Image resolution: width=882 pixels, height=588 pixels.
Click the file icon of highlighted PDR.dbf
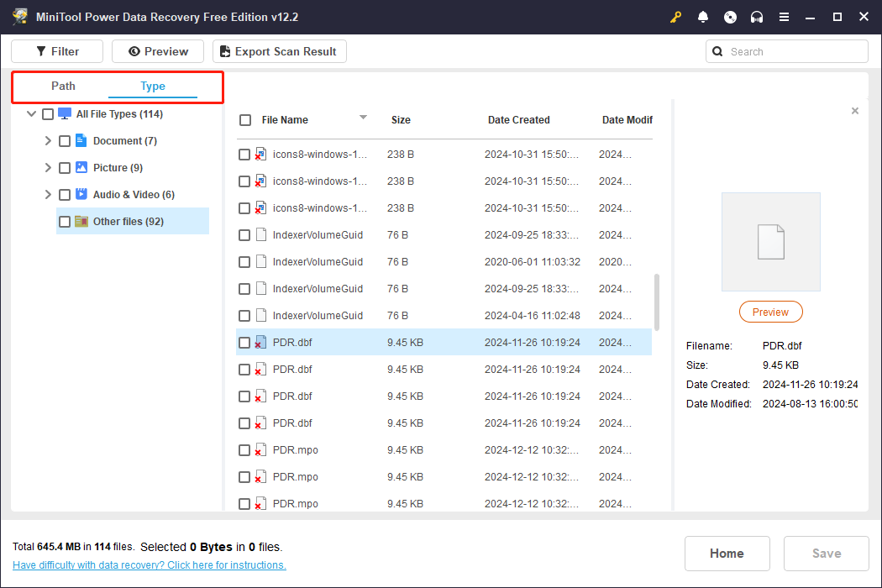(x=260, y=342)
